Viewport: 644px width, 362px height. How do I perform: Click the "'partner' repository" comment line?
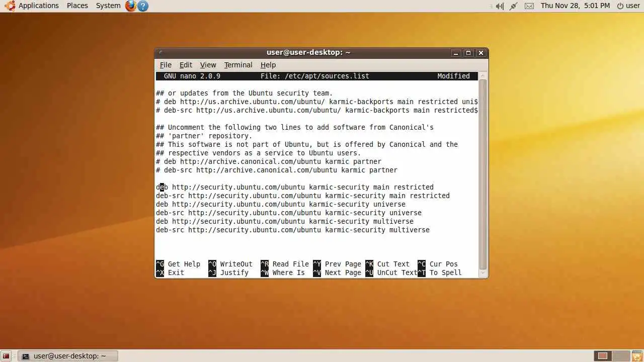coord(204,136)
